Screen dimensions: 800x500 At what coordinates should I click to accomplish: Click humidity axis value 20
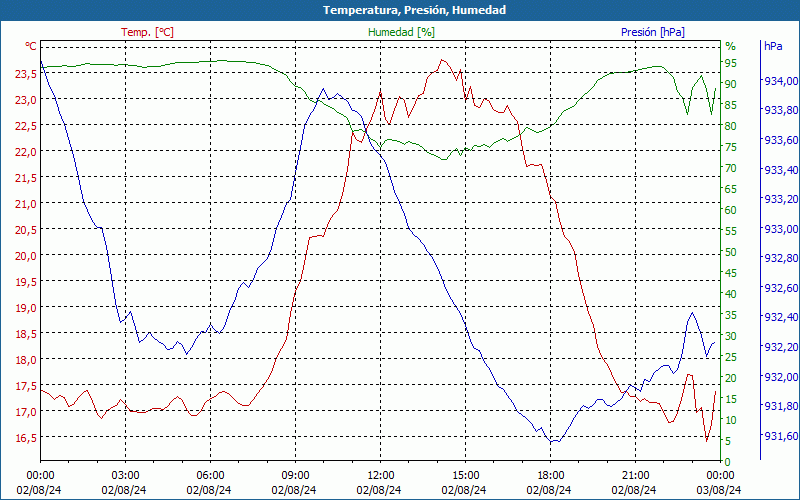point(731,378)
